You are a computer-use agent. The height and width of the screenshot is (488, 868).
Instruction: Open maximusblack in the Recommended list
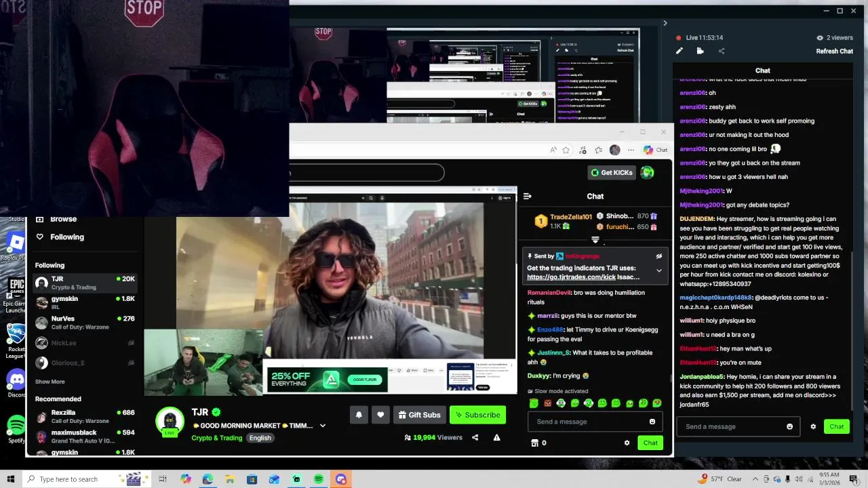[85, 436]
